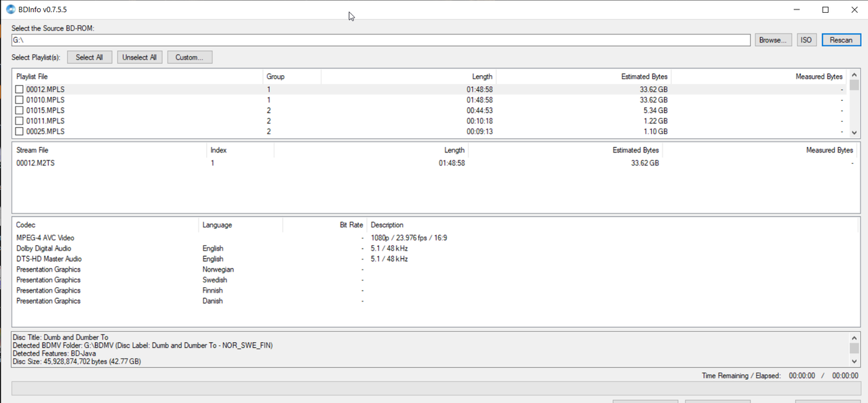This screenshot has height=403, width=868.
Task: Tick the 00012.MPLS playlist checkbox
Action: (x=20, y=89)
